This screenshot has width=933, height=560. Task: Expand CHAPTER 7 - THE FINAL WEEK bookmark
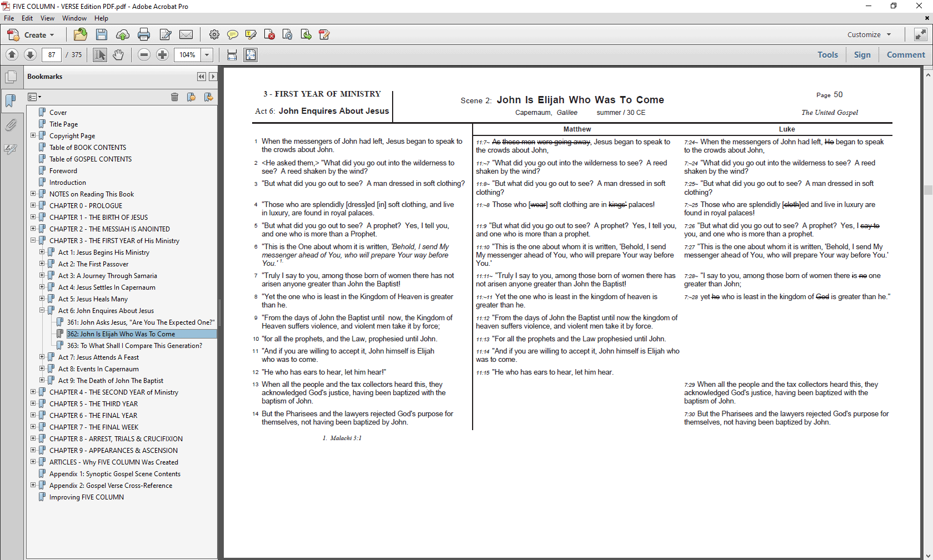(x=33, y=427)
